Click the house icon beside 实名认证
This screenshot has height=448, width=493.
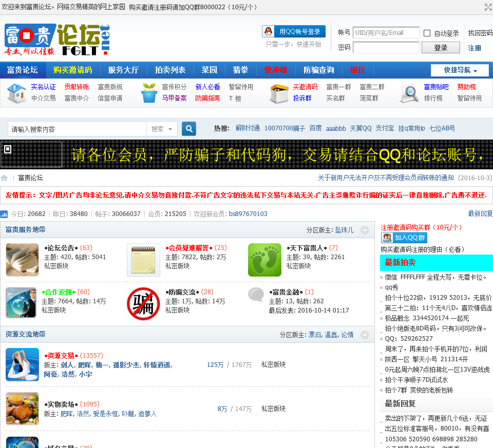point(16,93)
